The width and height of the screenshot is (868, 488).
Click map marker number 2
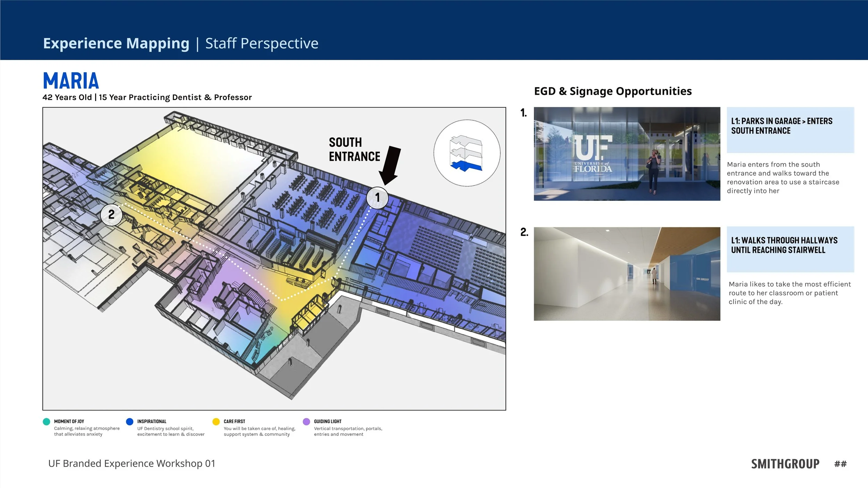[111, 215]
